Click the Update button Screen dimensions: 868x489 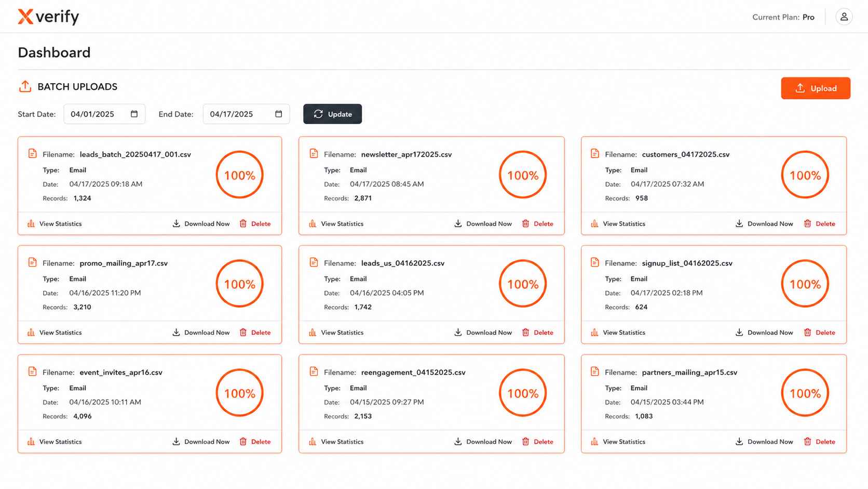tap(332, 114)
